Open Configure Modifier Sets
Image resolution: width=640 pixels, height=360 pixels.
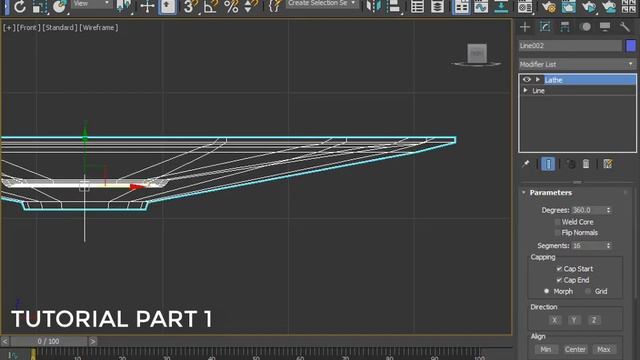608,164
